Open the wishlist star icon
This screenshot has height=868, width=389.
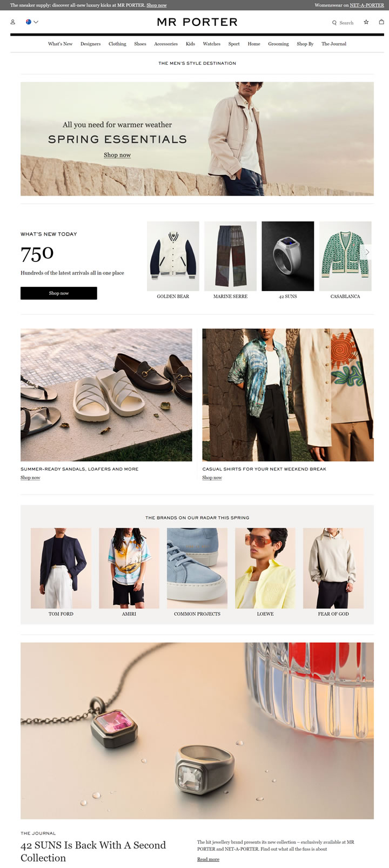366,22
